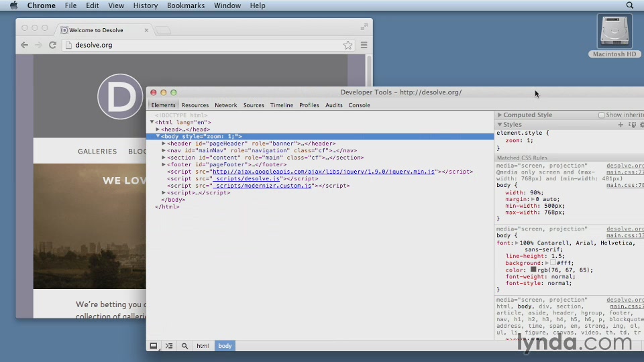This screenshot has width=644, height=362.
Task: Close the Welcome to Desolve tab
Action: (x=146, y=30)
